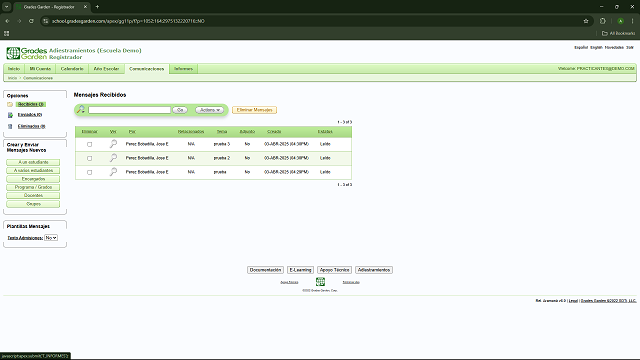Open Enviados messages link
This screenshot has height=360, width=640.
click(30, 115)
